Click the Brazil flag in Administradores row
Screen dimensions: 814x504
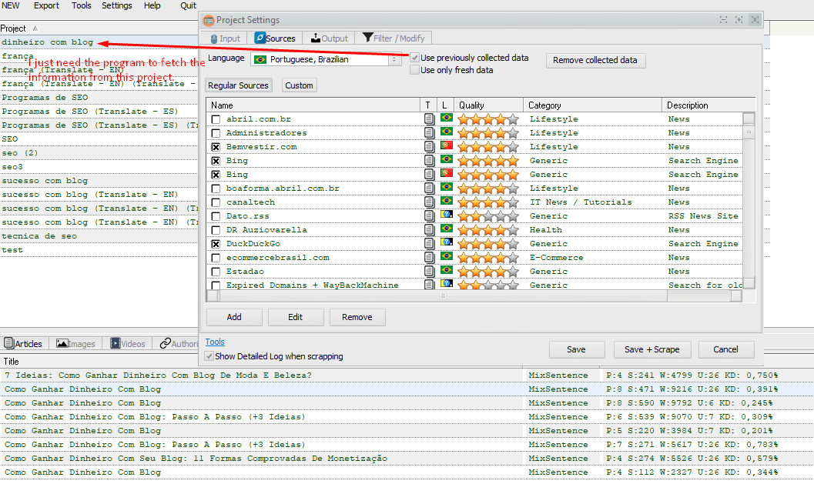pos(446,132)
